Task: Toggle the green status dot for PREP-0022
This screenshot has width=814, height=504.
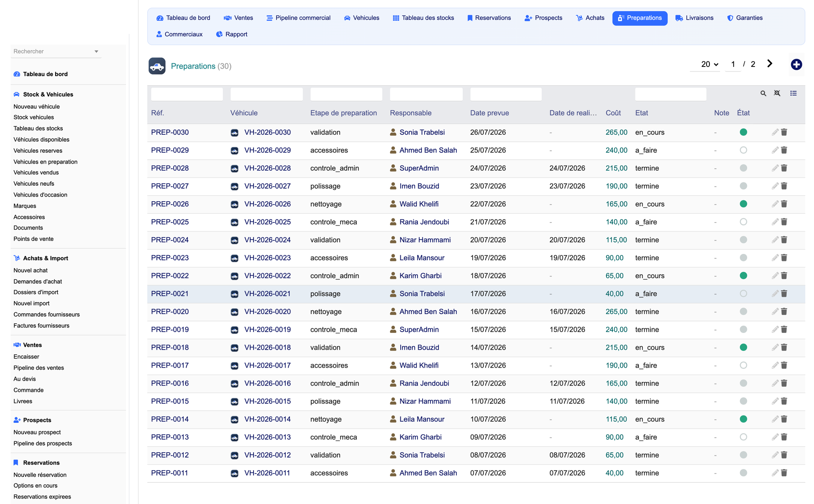Action: [743, 276]
